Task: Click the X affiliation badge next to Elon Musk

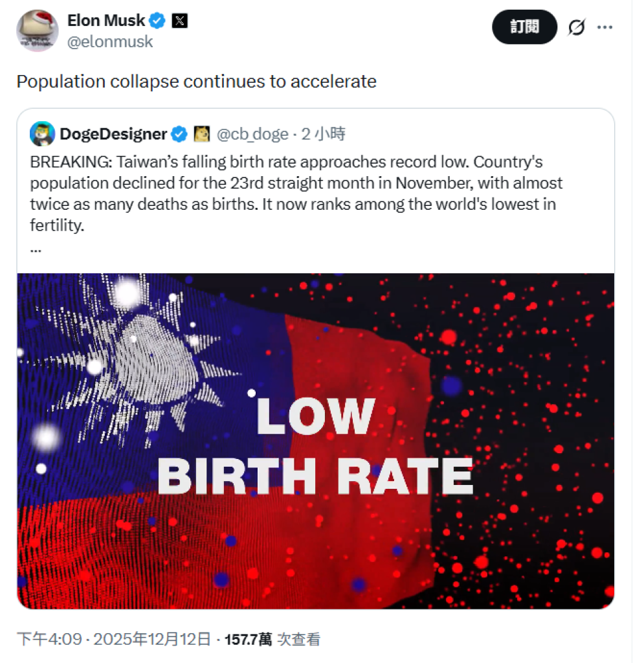Action: (180, 20)
